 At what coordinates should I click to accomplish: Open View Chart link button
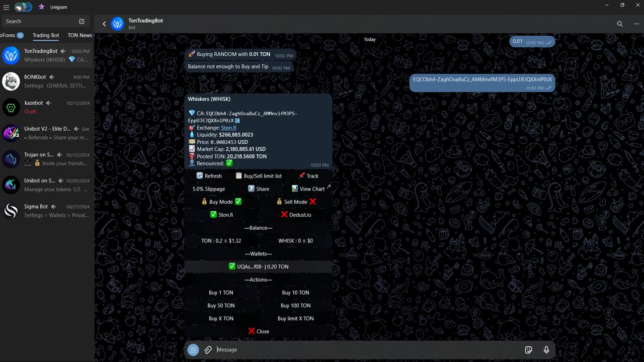coord(308,189)
